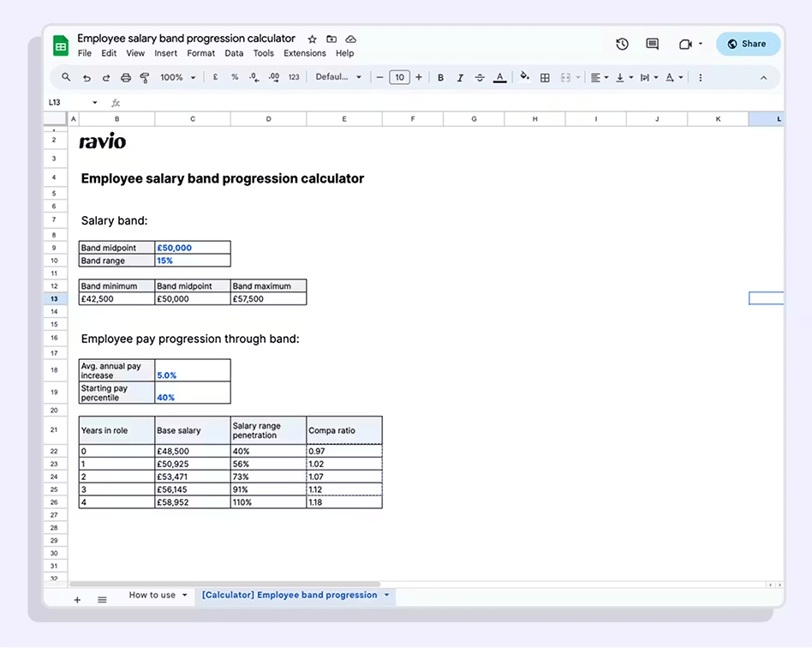This screenshot has height=648, width=812.
Task: Toggle strikethrough formatting
Action: tap(480, 77)
